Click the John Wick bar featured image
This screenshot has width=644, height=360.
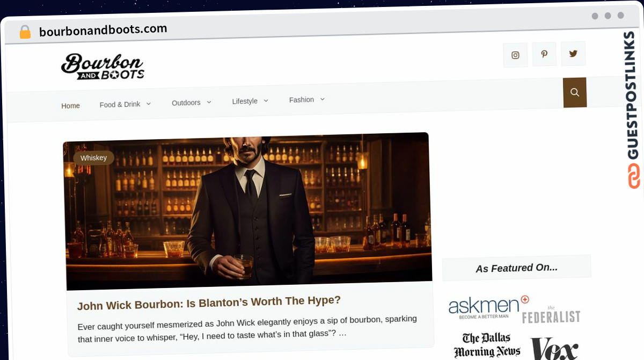point(247,211)
